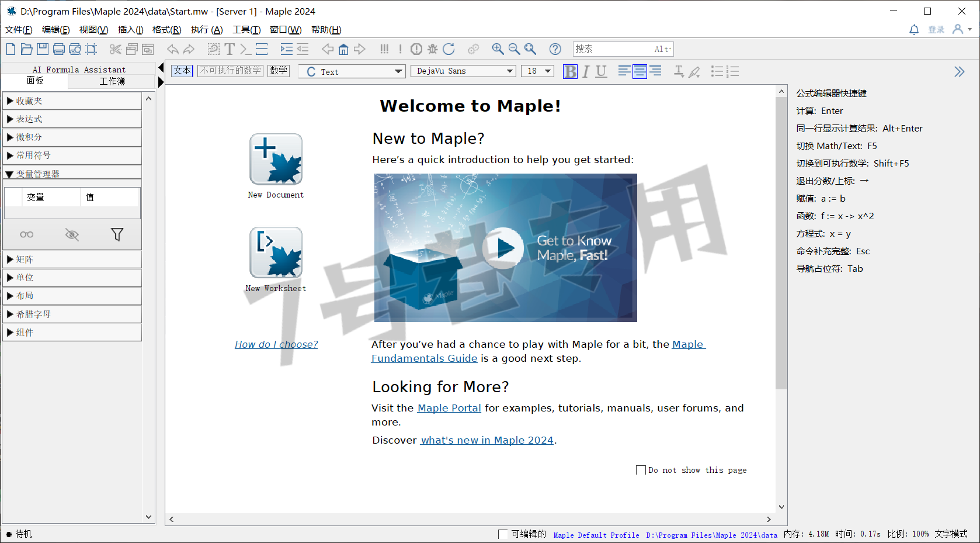Expand the Favorites palette

pos(72,101)
